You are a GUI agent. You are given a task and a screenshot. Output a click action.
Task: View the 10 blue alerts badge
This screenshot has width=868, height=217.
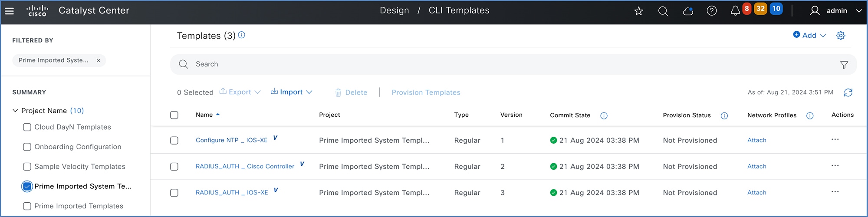776,9
